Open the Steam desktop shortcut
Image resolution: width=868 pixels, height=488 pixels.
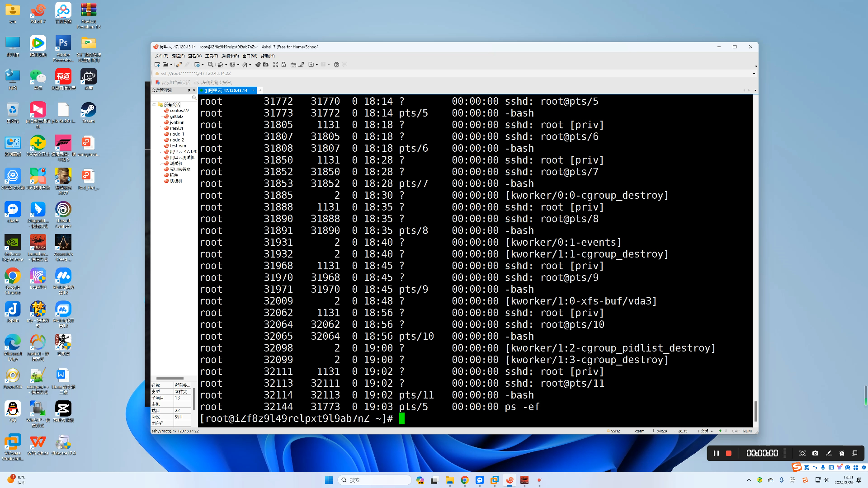click(x=88, y=112)
